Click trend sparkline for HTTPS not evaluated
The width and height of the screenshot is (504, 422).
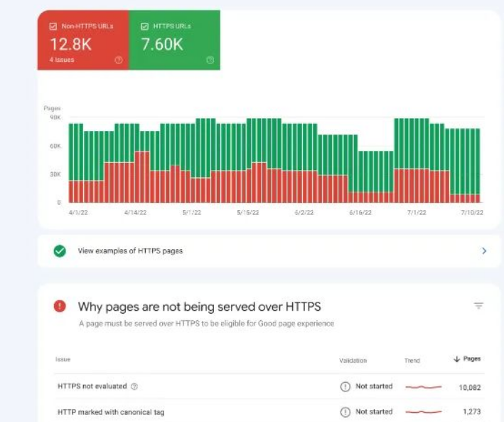(x=423, y=386)
